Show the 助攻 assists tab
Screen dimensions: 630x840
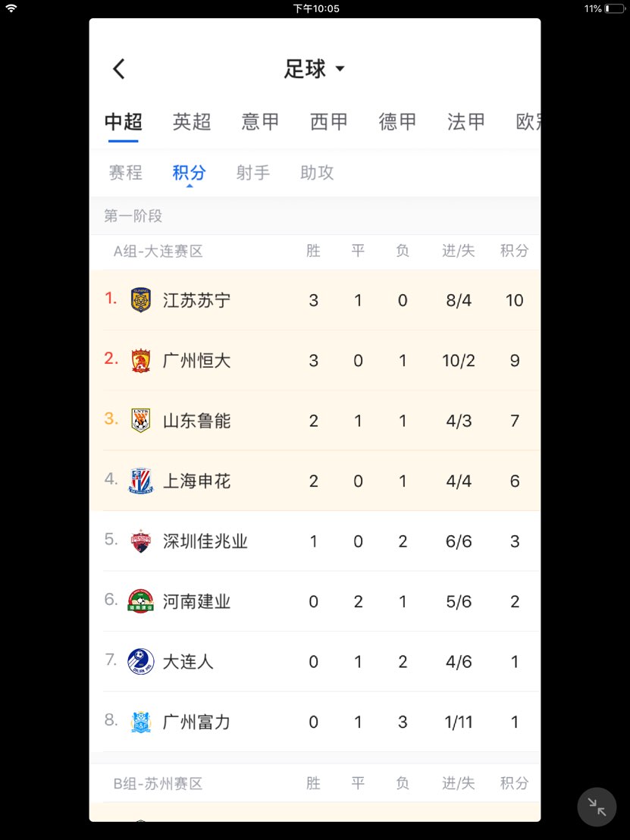pos(317,173)
